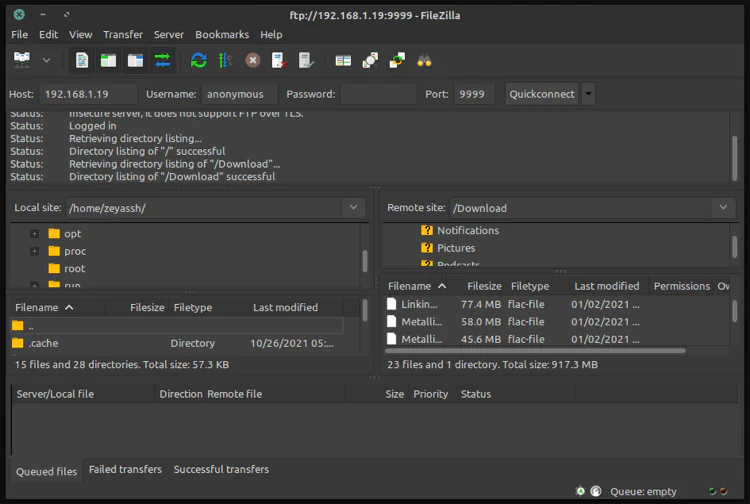Open the Site Manager icon

tap(22, 61)
